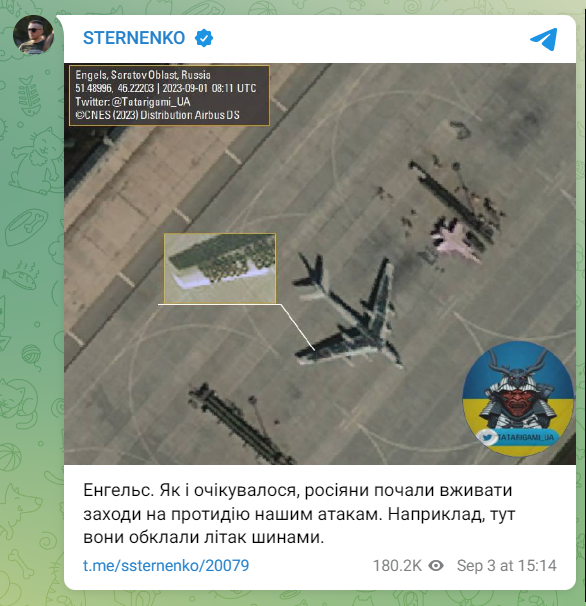Click the 180.2K view count
This screenshot has width=586, height=606.
[x=397, y=566]
